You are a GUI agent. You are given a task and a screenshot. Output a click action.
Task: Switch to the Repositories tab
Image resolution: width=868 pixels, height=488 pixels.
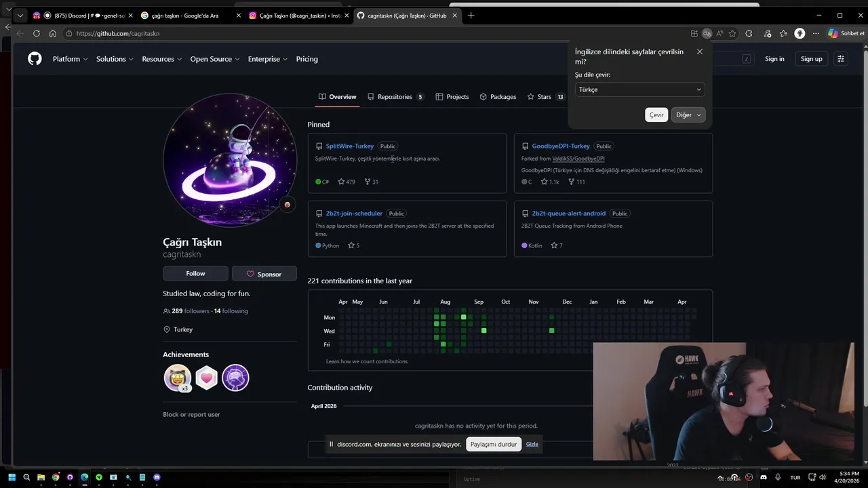(395, 97)
